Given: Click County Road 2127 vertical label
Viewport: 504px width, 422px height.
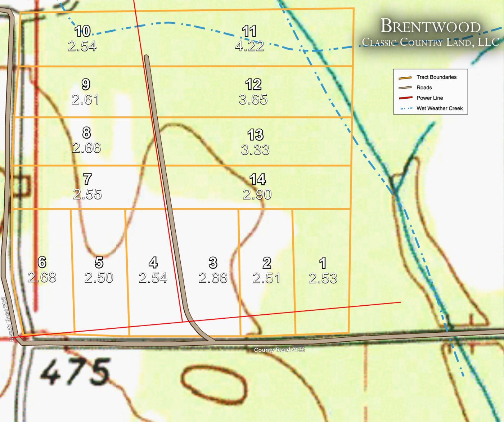Looking at the screenshot, I should [x=12, y=319].
